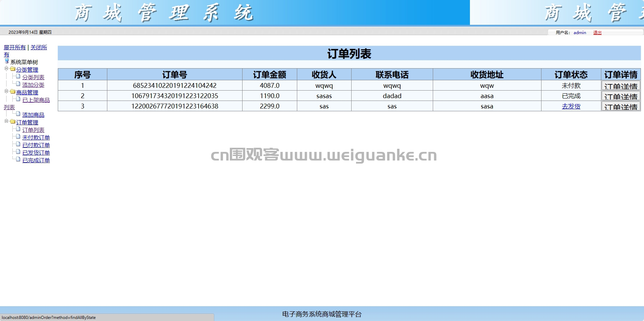This screenshot has height=321, width=644.
Task: Click the footer text 电子商务系统商城管理平台
Action: [x=322, y=314]
